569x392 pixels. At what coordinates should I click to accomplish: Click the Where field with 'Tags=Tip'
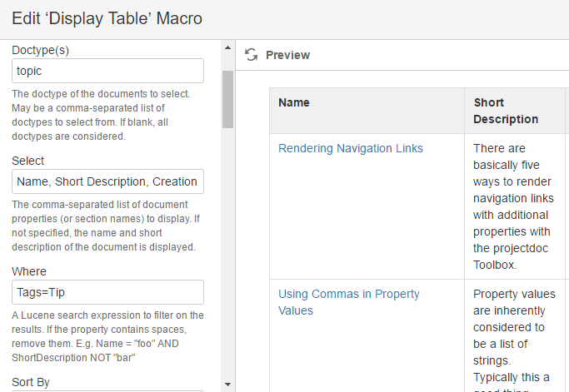tap(107, 292)
